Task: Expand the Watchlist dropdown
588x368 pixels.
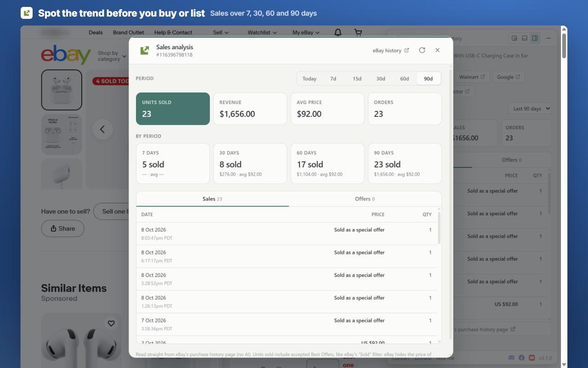Action: [262, 32]
